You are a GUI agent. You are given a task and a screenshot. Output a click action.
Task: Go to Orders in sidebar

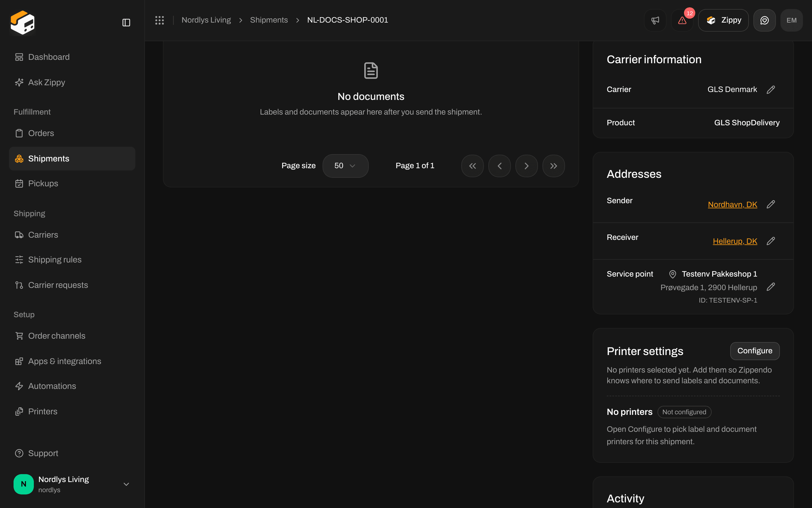point(72,133)
